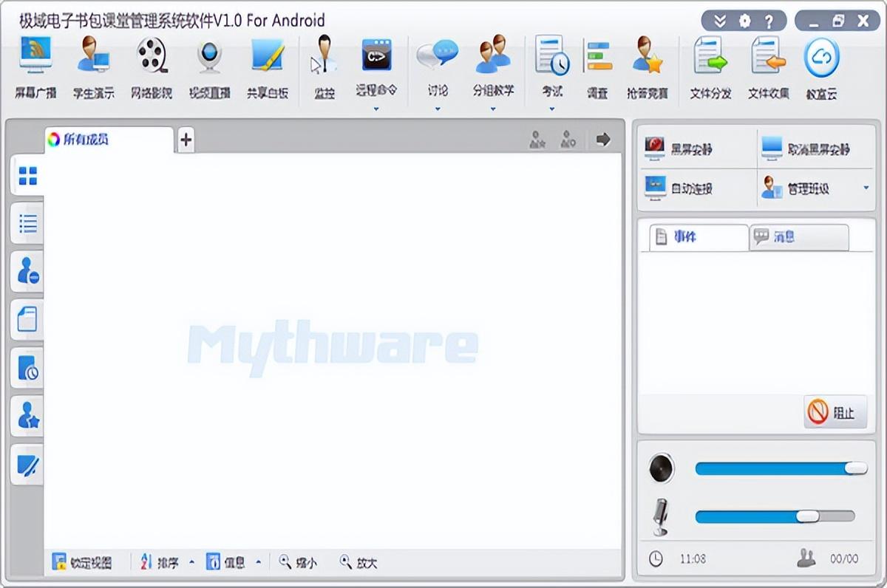
Task: Open 教室云 classroom cloud
Action: point(821,69)
